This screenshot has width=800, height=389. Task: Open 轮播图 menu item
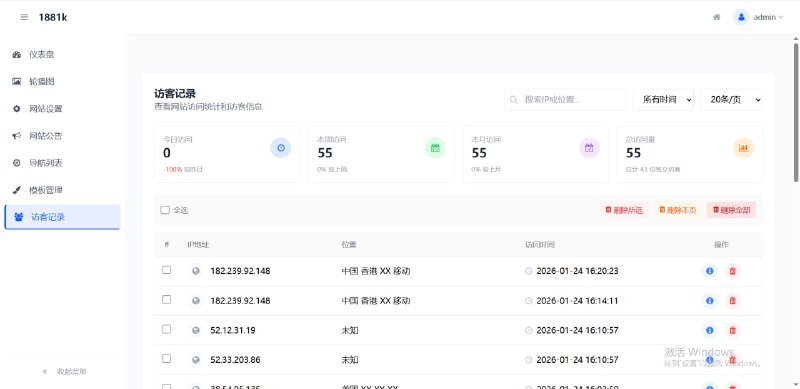click(62, 82)
